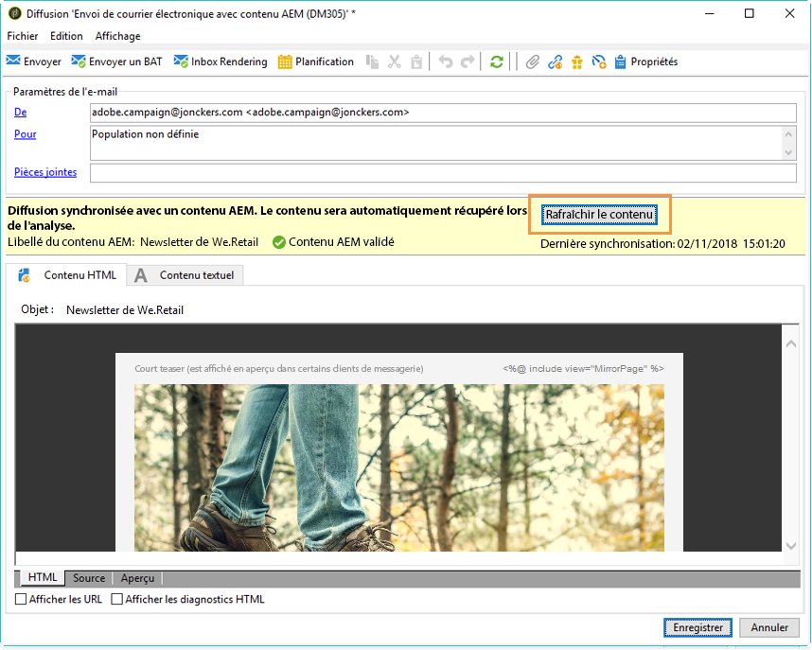Enable Afficher les diagnostics HTML checkbox
812x650 pixels.
pyautogui.click(x=117, y=599)
